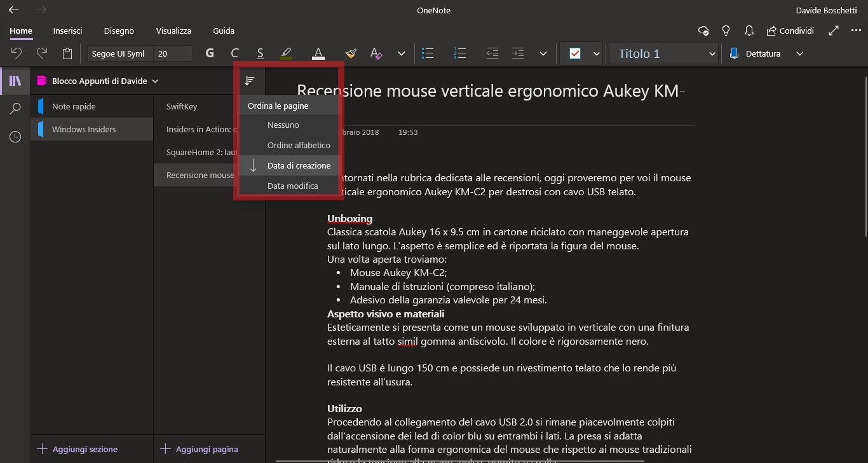The image size is (868, 463).
Task: Click the Davide Boschetti account name
Action: tap(826, 10)
